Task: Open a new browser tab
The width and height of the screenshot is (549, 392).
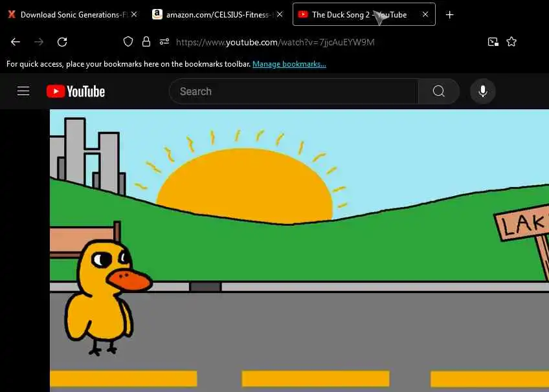Action: (x=449, y=15)
